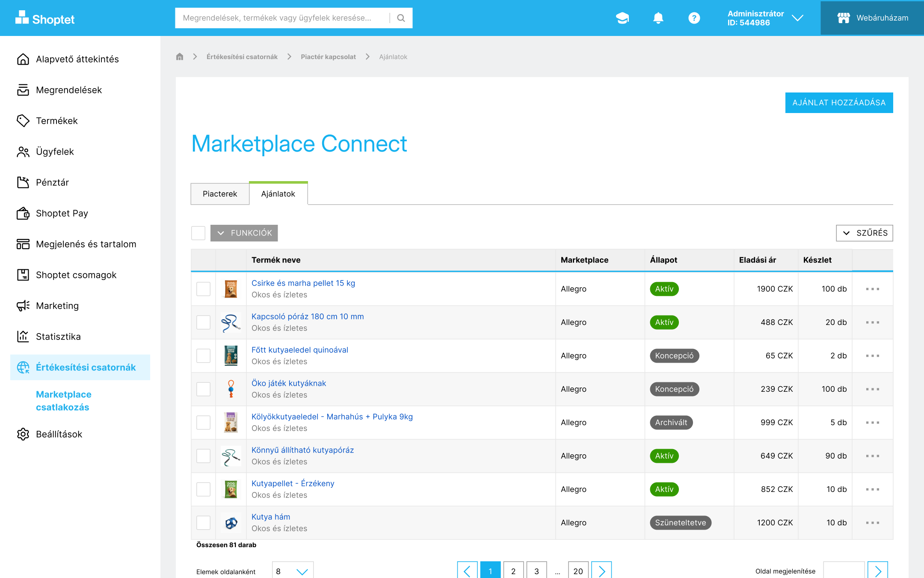Expand the Funkciók dropdown
Viewport: 924px width, 578px height.
click(244, 233)
